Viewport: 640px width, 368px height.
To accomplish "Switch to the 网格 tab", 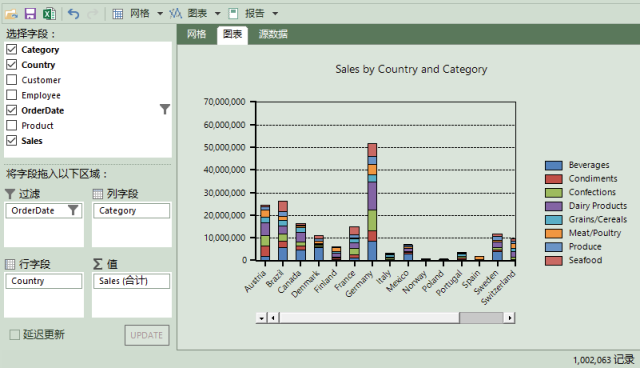I will coord(196,34).
